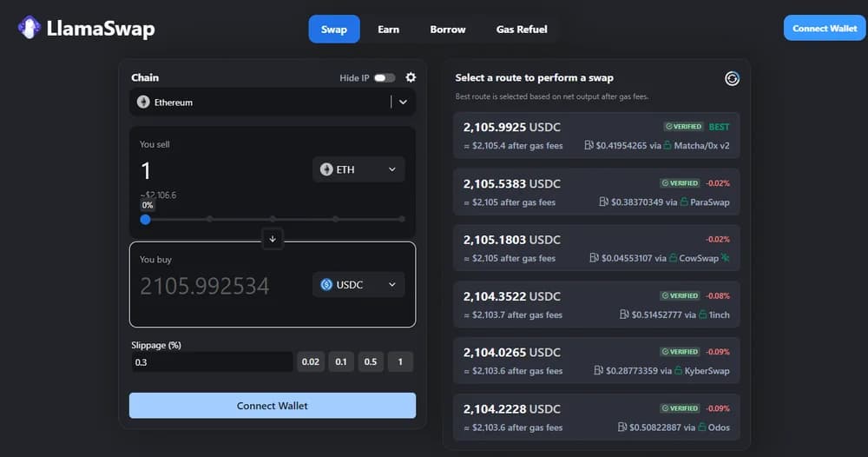The height and width of the screenshot is (457, 868).
Task: Toggle the Hide IP switch
Action: tap(385, 78)
